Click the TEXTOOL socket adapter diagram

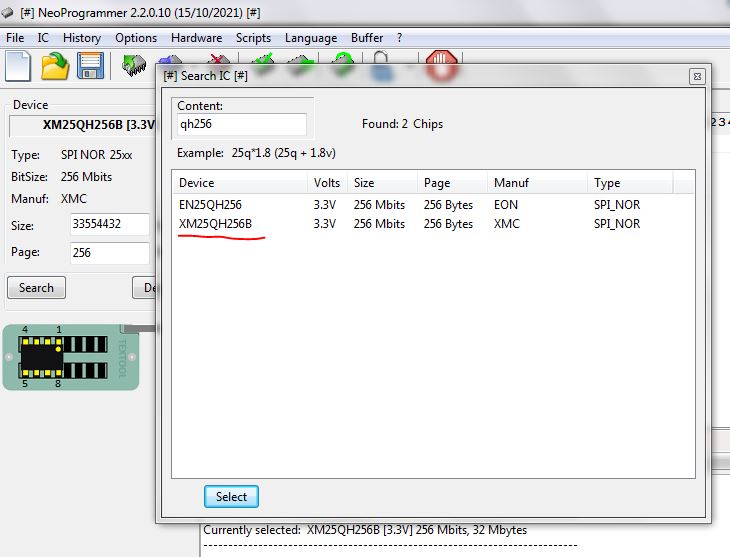click(71, 357)
